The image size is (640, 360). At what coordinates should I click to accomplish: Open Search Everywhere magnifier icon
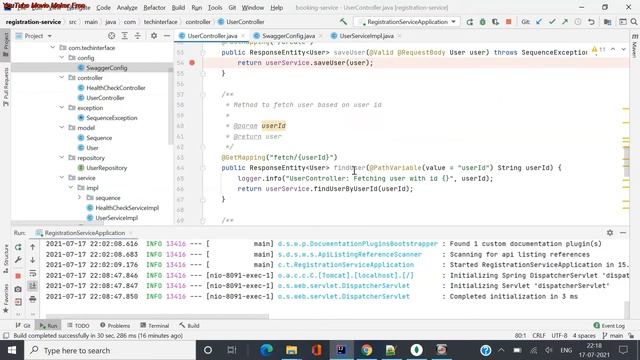(x=634, y=22)
